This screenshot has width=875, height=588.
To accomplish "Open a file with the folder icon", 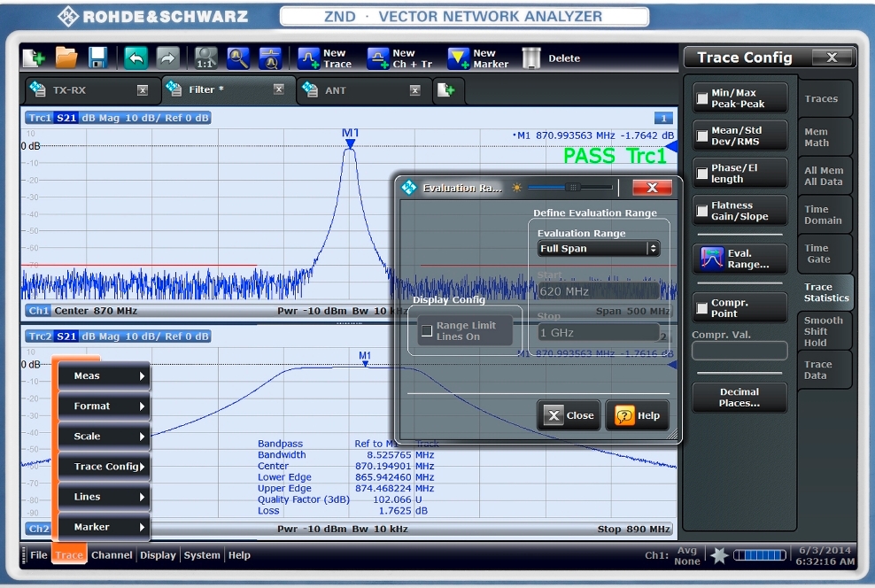I will click(66, 58).
